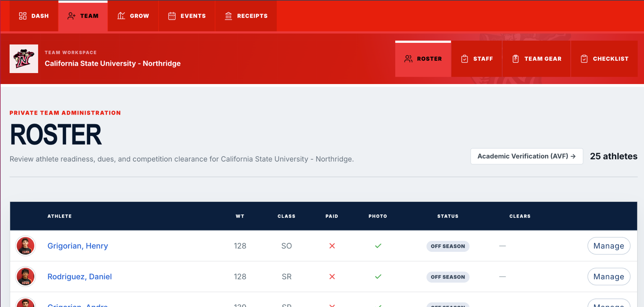Click the Receipts bank icon
This screenshot has height=307, width=644.
(x=228, y=16)
